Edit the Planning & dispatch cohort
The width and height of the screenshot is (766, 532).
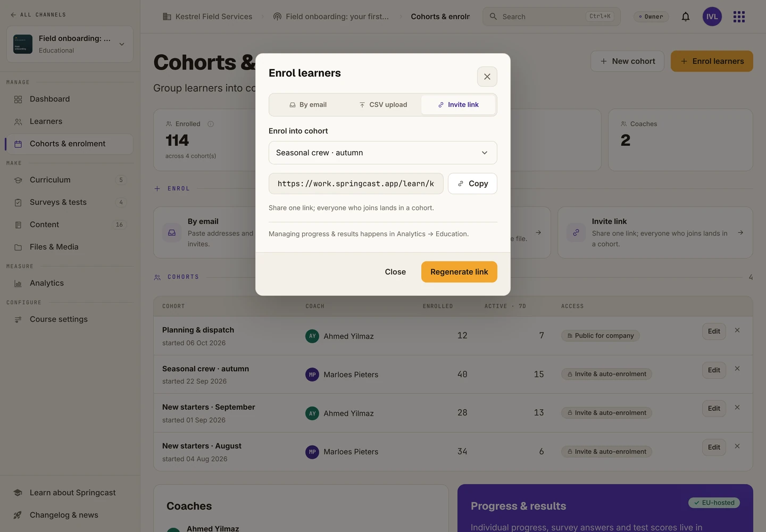point(714,331)
